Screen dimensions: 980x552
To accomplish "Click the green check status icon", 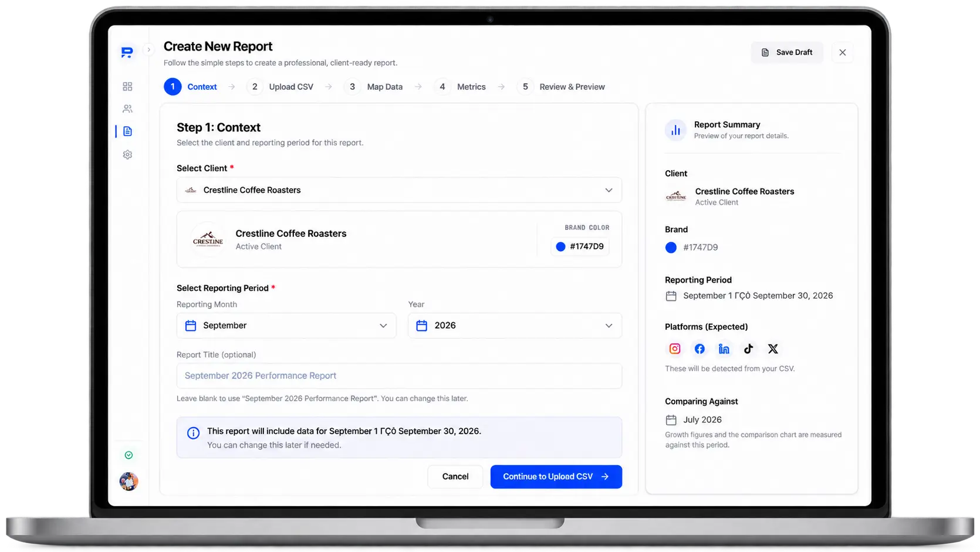I will tap(129, 455).
